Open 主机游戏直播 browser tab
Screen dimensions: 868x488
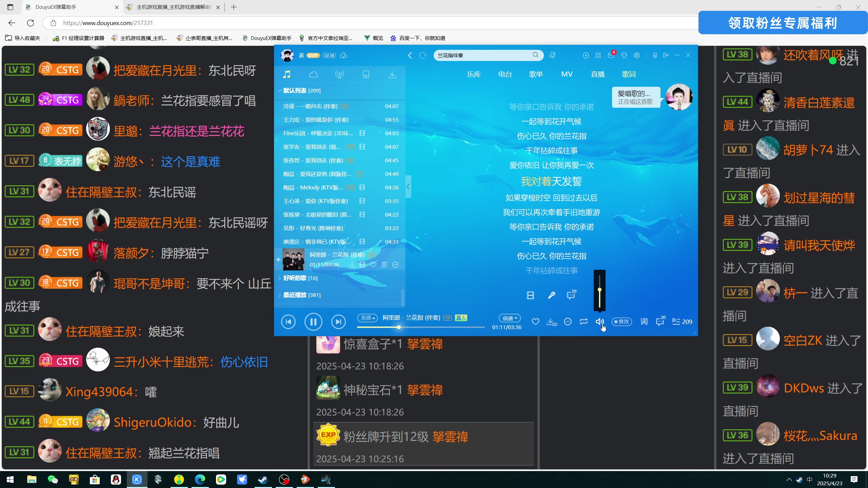coord(173,7)
